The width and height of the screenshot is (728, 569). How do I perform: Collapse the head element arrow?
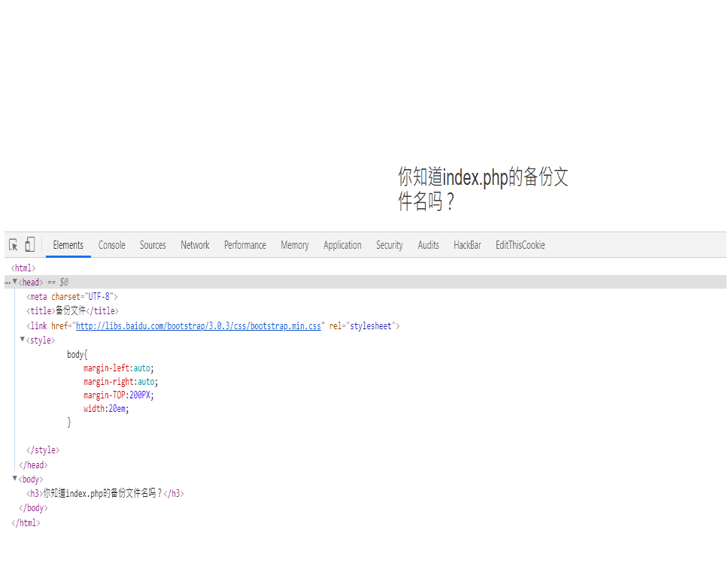click(15, 281)
